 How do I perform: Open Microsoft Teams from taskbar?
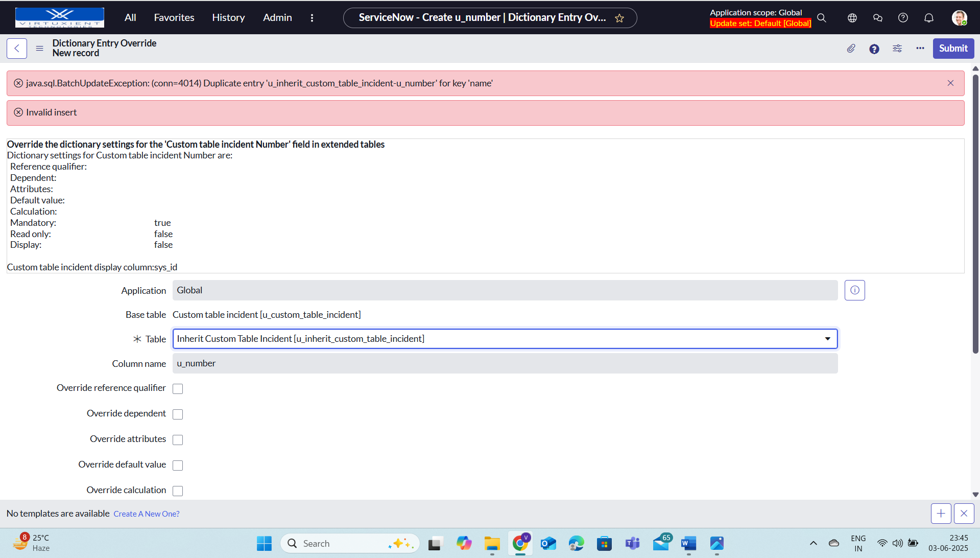point(632,543)
